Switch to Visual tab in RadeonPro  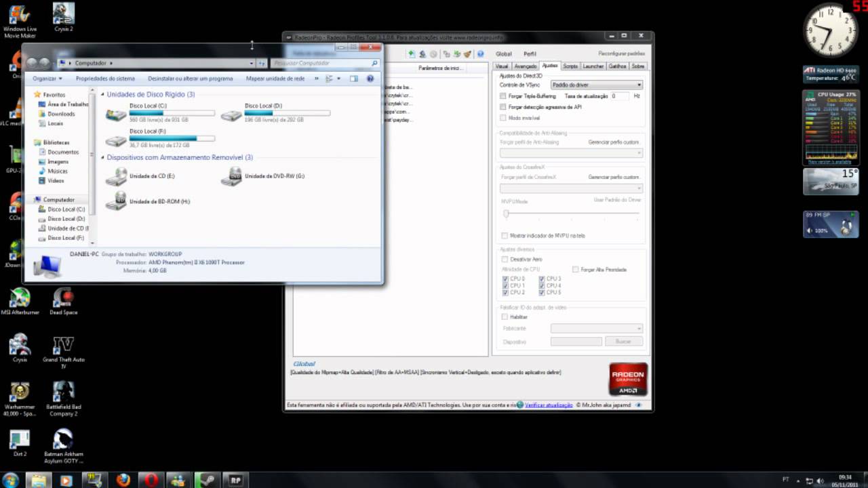(502, 66)
